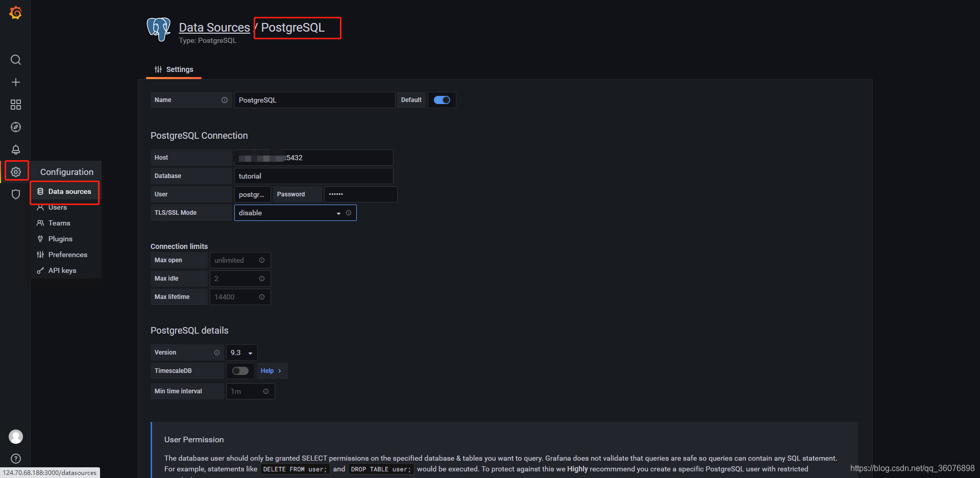The height and width of the screenshot is (478, 980).
Task: Expand the TimescaleDB Help link
Action: [271, 371]
